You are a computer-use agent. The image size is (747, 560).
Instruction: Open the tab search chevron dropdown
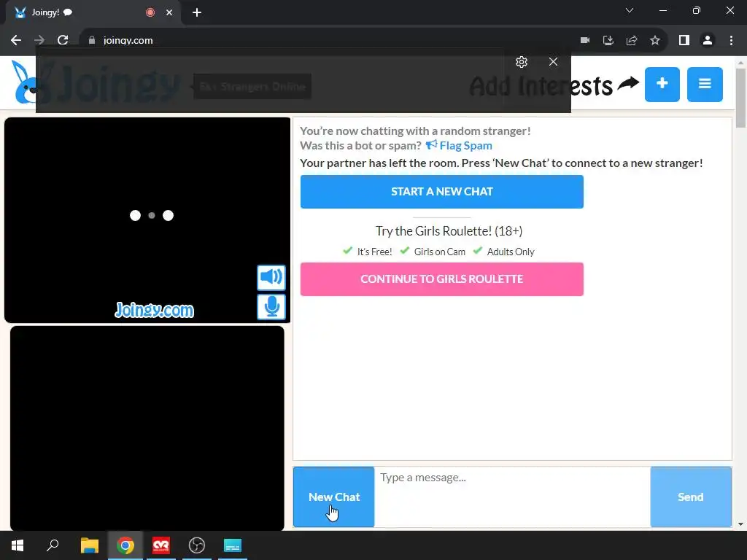[630, 10]
